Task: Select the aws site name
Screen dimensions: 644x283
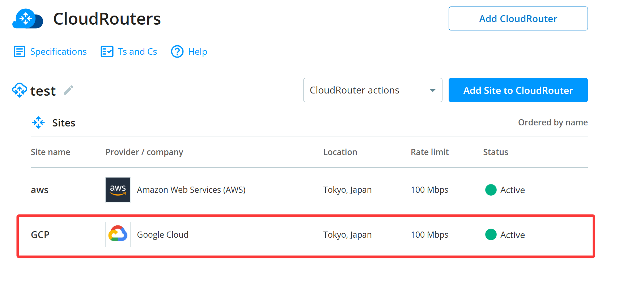Action: click(x=40, y=190)
